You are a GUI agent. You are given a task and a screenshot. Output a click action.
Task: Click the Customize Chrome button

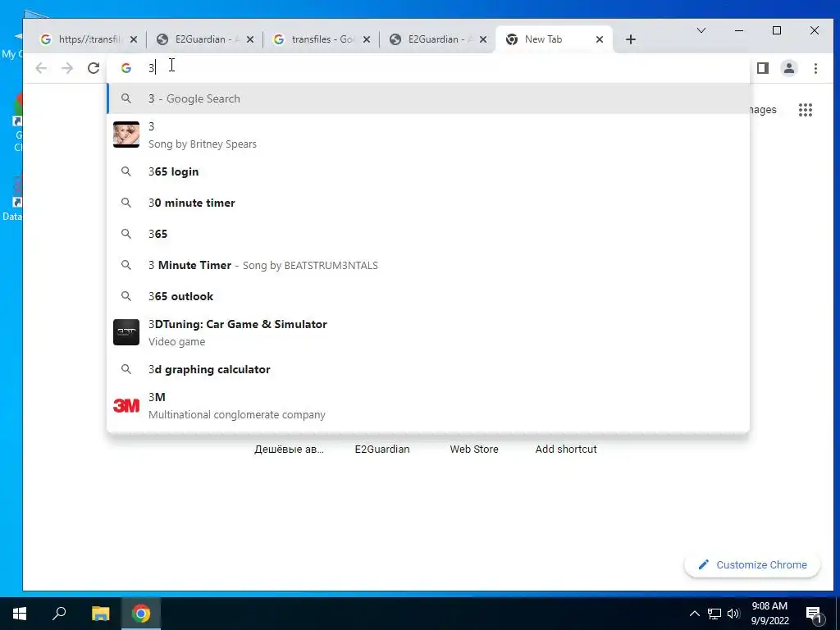[752, 565]
